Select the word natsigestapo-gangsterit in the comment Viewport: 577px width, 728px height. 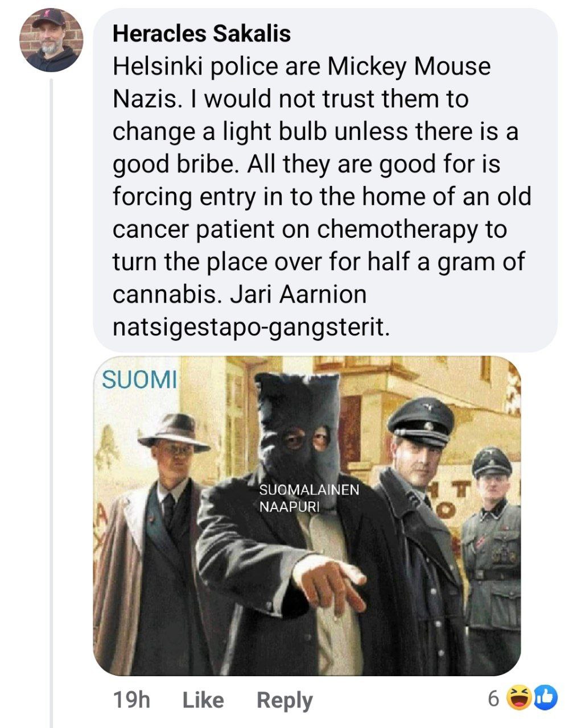[x=252, y=328]
